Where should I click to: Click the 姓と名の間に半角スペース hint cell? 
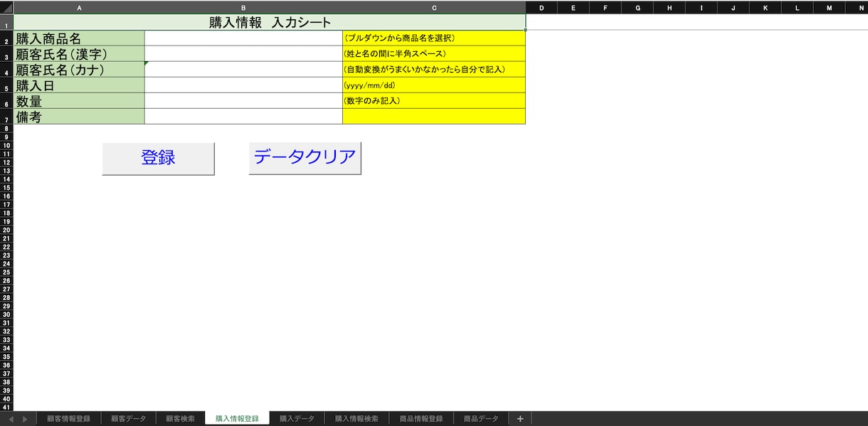click(x=434, y=54)
